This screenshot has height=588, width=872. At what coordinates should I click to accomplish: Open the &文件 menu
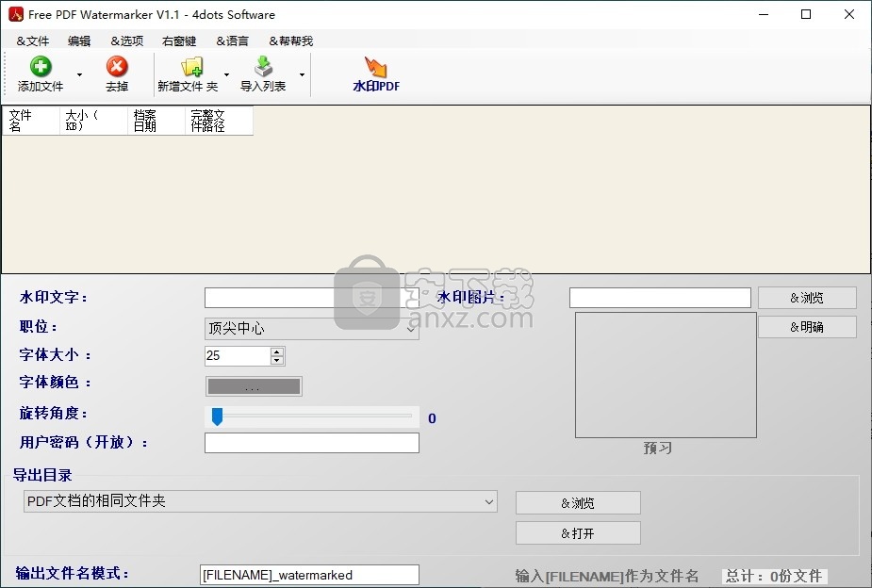pos(33,41)
